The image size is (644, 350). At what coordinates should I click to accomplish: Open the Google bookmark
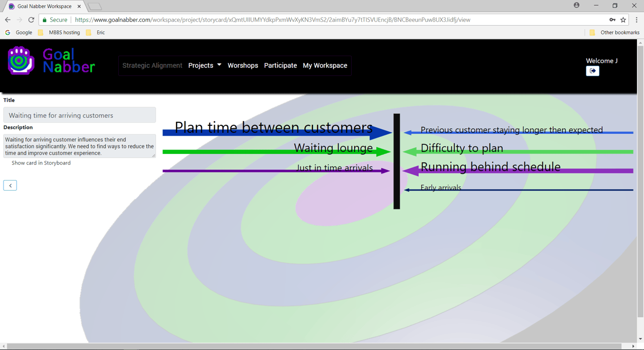pos(19,32)
